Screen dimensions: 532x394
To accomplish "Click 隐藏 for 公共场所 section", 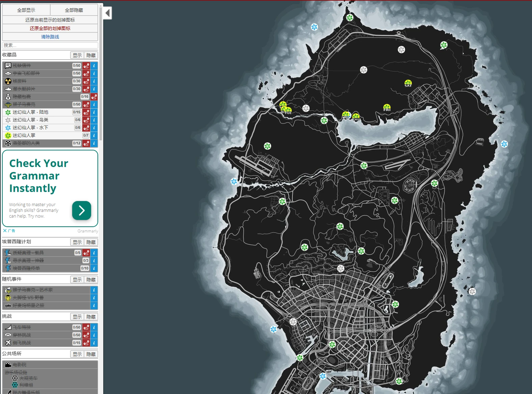I will click(91, 354).
